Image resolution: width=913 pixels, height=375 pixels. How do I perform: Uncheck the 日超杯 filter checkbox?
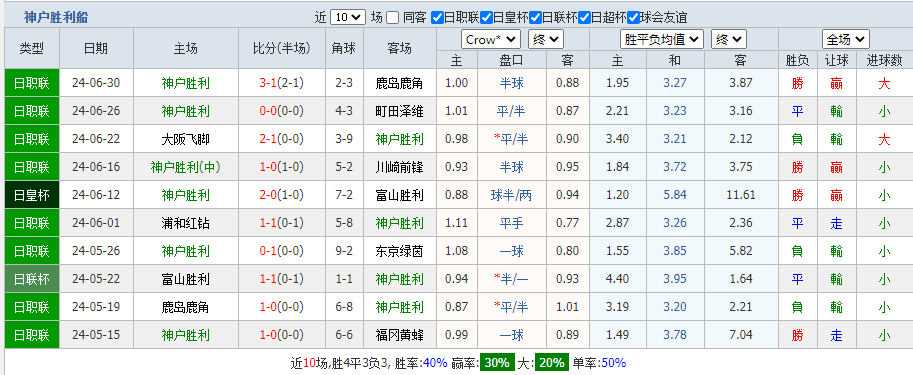point(584,17)
